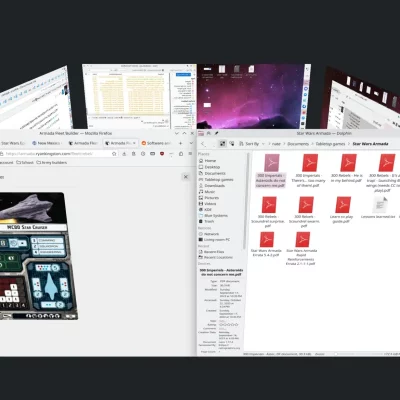Select 'Star Wars Armada Errata 5.4.3.pdf'
The width and height of the screenshot is (400, 400).
266,244
